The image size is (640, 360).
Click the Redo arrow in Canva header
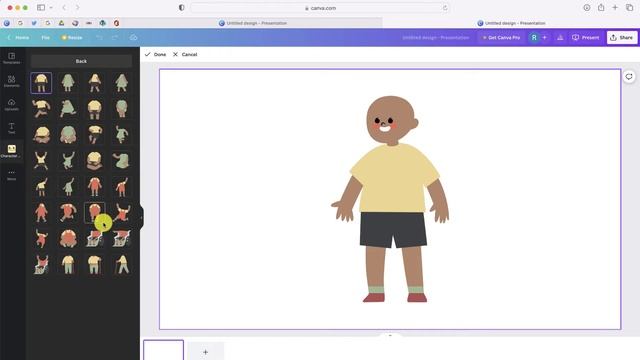click(x=115, y=38)
